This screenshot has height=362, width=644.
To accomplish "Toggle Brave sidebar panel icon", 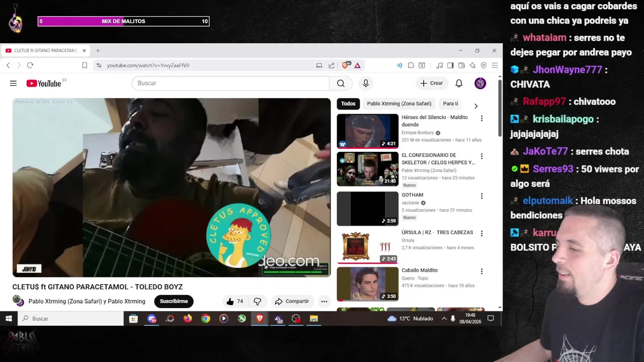I will click(x=450, y=65).
